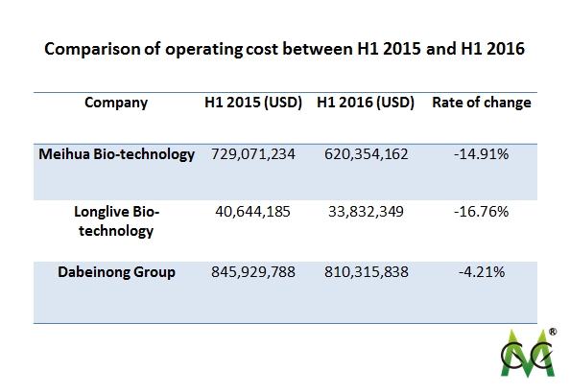Select the 'Company' column header
The image size is (570, 392).
[116, 103]
